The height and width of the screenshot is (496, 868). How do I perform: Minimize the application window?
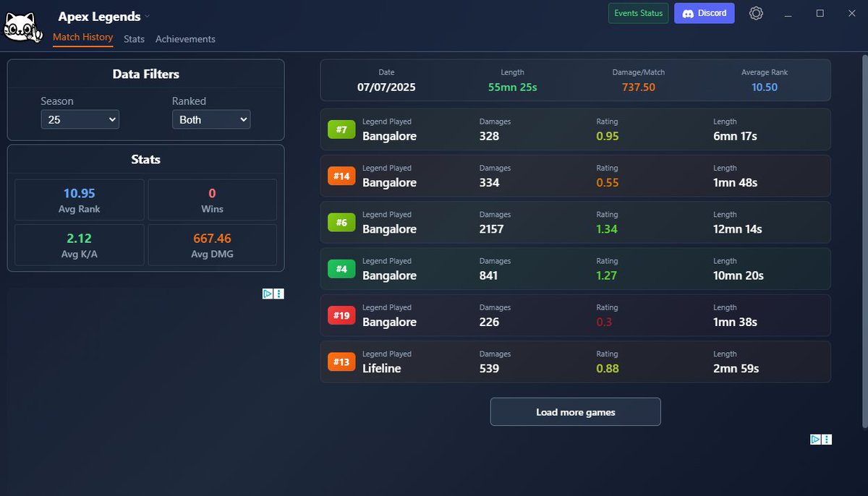click(x=788, y=13)
